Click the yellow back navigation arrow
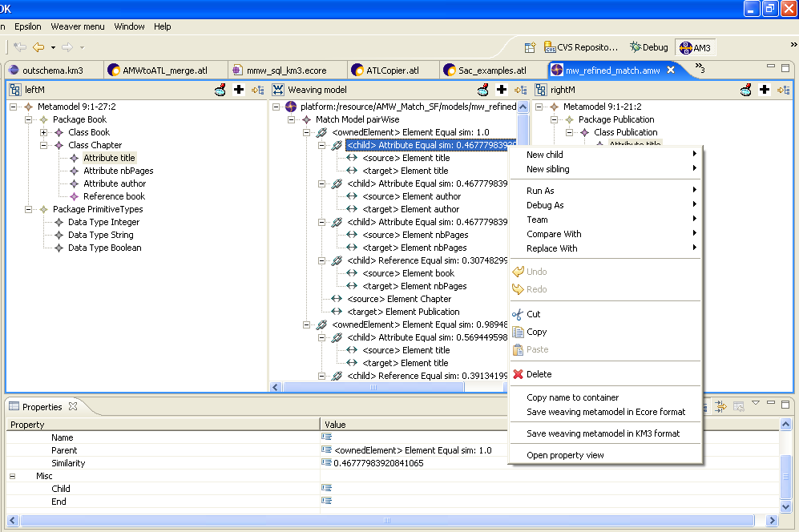Image resolution: width=799 pixels, height=532 pixels. (38, 47)
